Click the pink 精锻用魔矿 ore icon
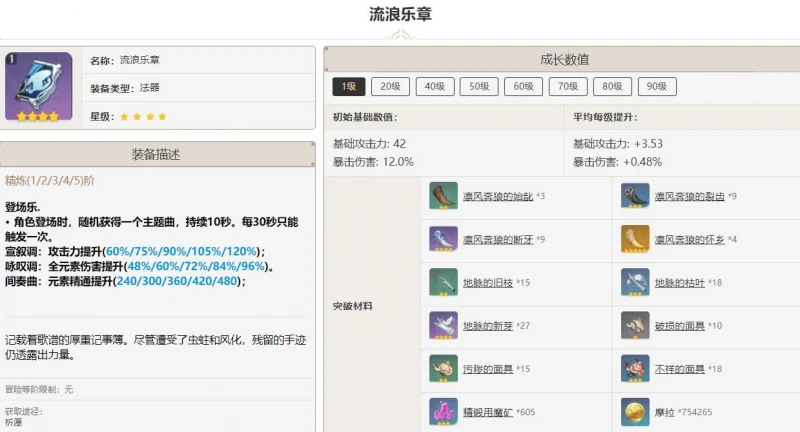Image resolution: width=800 pixels, height=432 pixels. pos(443,412)
